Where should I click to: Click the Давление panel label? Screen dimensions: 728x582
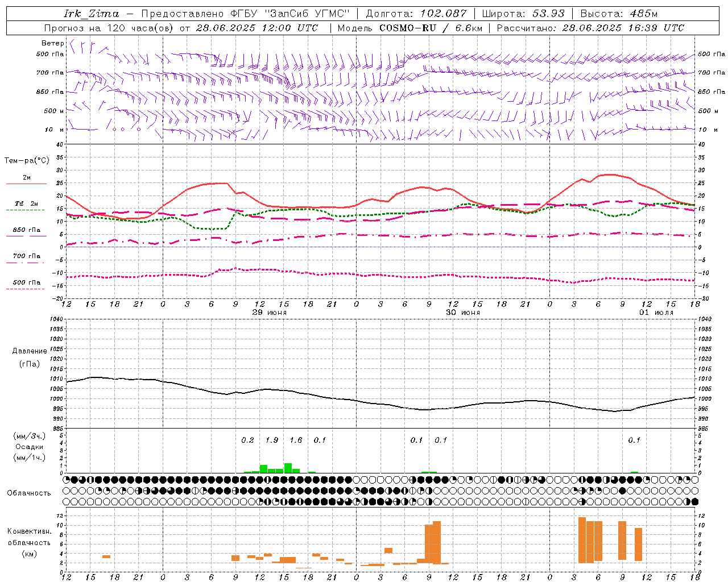pos(30,351)
